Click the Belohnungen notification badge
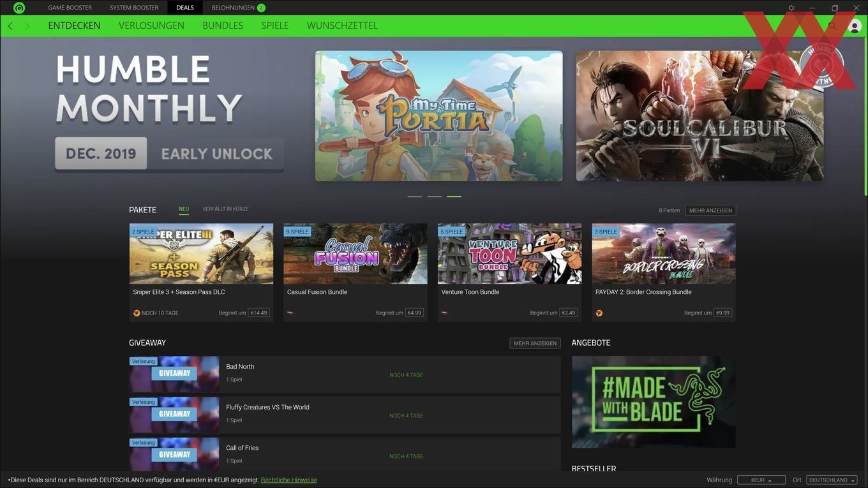 coord(261,8)
